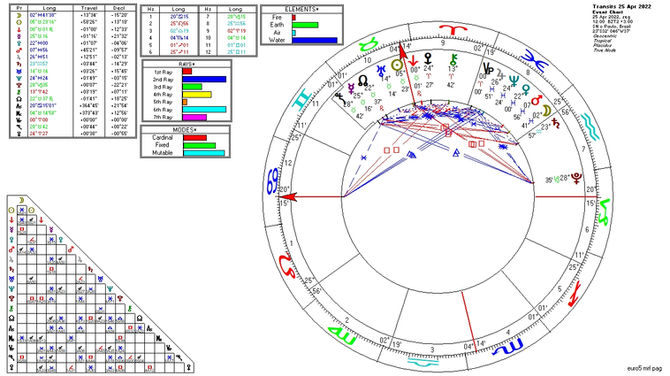Viewport: 670px width, 376px height.
Task: Click the 'Travel' column header
Action: [89, 9]
